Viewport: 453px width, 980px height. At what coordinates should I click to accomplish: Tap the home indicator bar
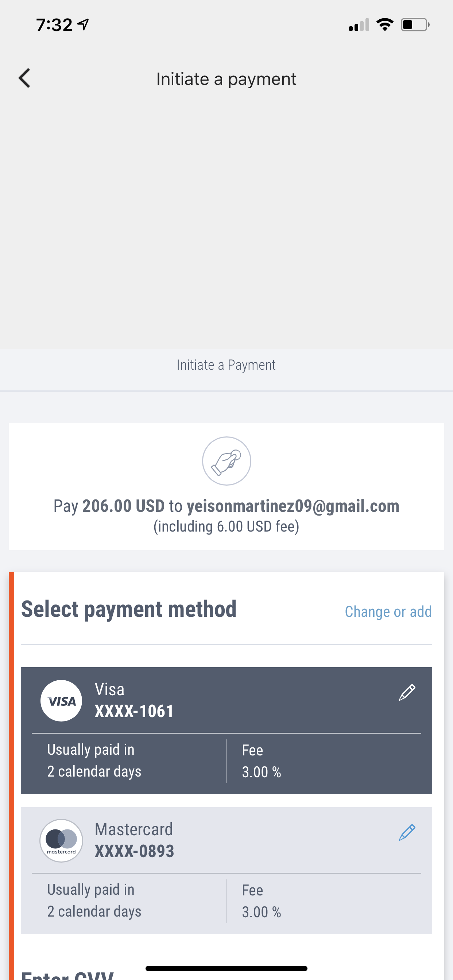click(226, 968)
